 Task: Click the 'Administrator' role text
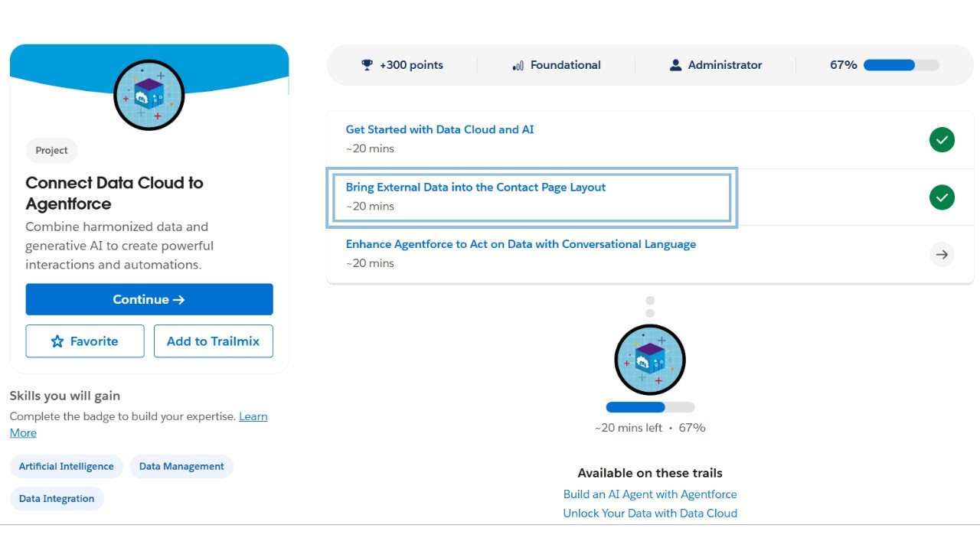pos(725,65)
